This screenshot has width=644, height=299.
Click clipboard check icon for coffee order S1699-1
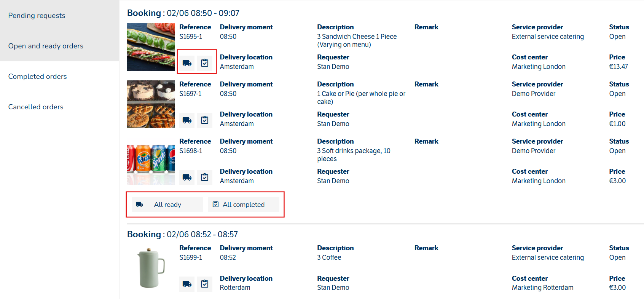pos(205,284)
